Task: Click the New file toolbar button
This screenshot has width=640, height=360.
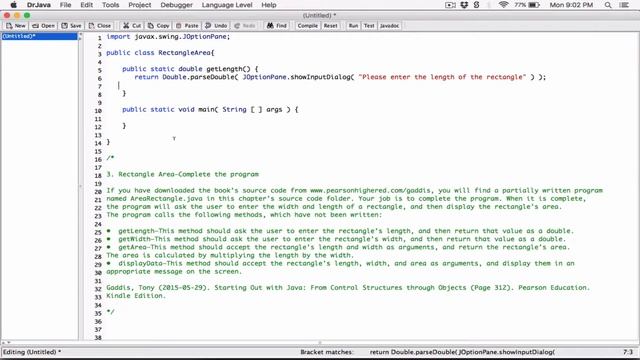Action: [x=16, y=26]
